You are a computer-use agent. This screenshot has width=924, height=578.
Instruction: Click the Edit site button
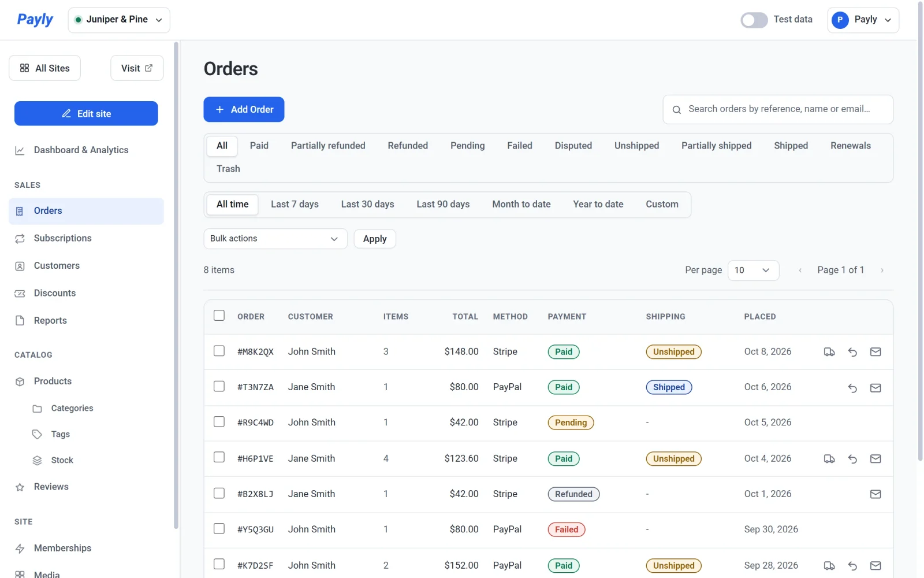(x=86, y=113)
